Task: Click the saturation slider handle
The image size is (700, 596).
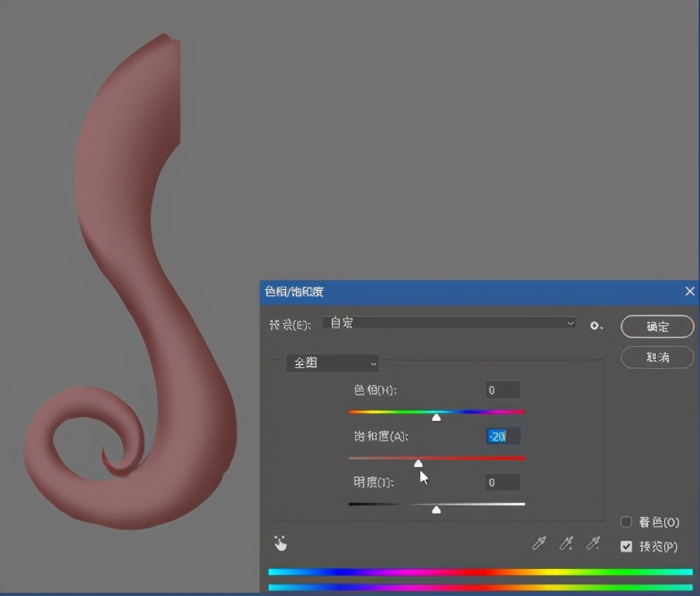Action: 419,463
